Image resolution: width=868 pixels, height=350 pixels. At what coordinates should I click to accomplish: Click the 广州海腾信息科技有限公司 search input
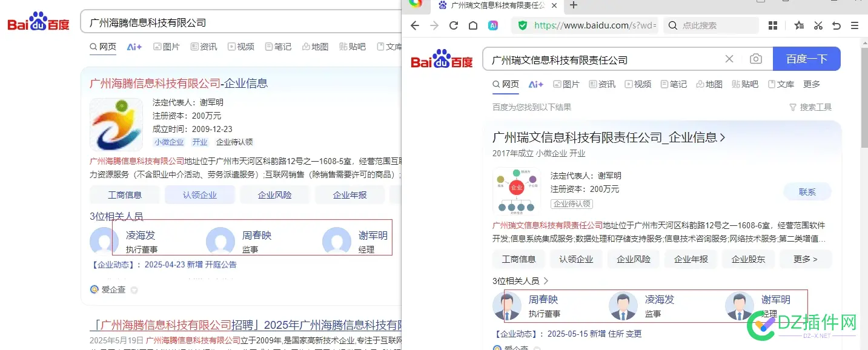(242, 23)
